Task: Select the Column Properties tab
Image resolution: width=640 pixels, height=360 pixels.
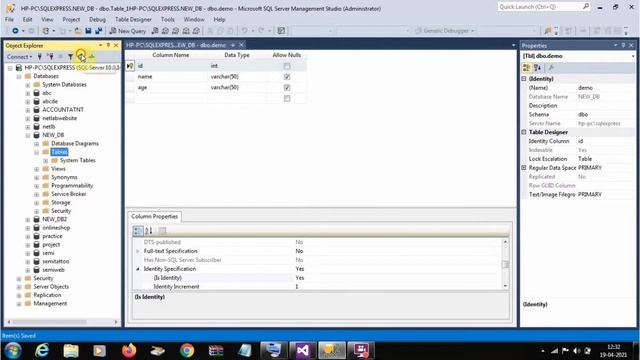Action: [x=154, y=216]
